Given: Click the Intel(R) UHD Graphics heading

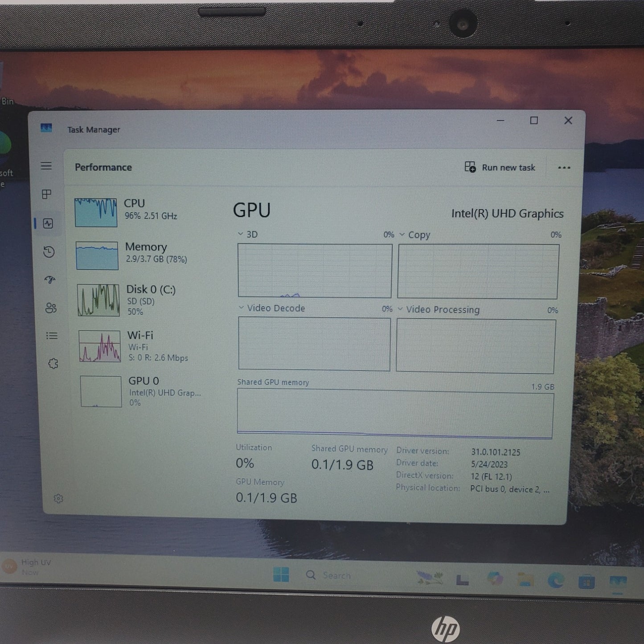Looking at the screenshot, I should click(507, 213).
